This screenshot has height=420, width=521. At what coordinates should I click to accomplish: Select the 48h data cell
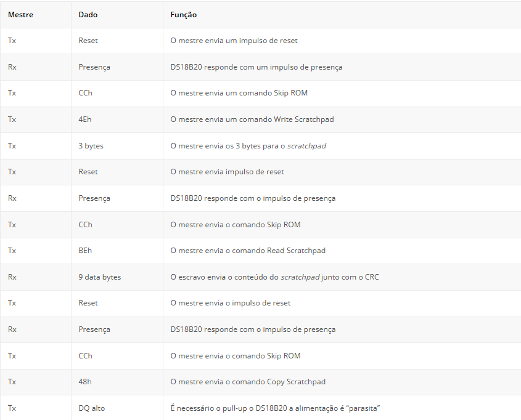coord(85,382)
